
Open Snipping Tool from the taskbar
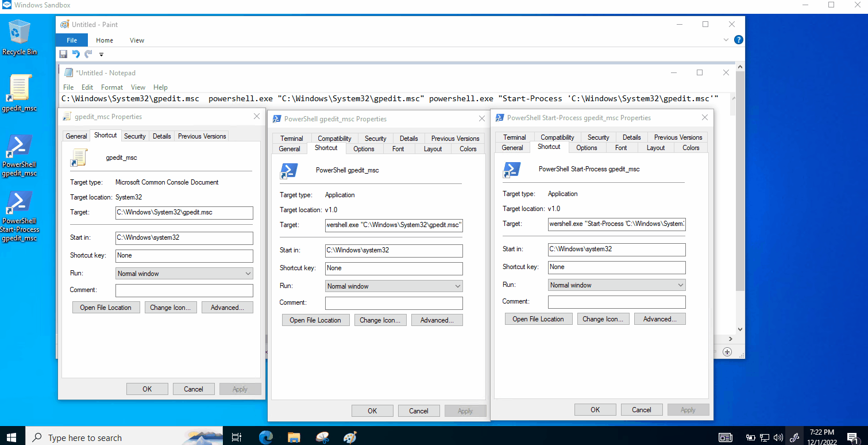[x=322, y=438]
